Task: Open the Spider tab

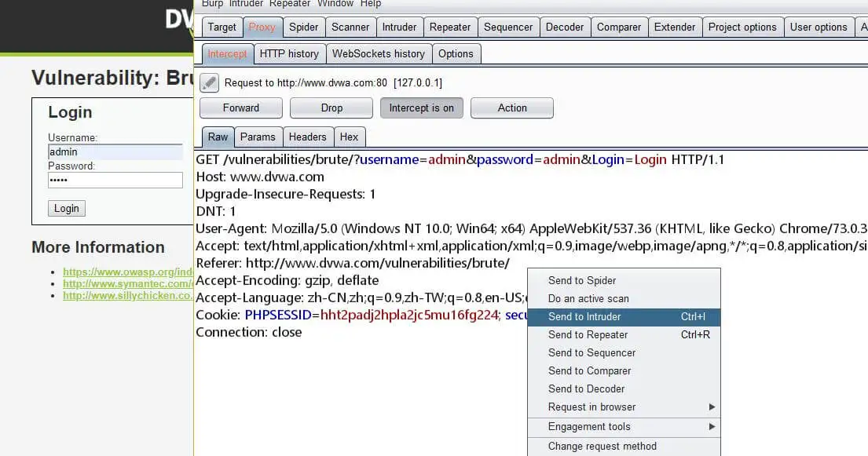Action: 304,27
